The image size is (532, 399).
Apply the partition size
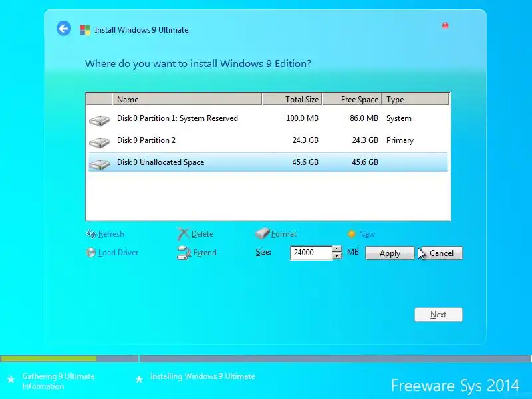390,253
